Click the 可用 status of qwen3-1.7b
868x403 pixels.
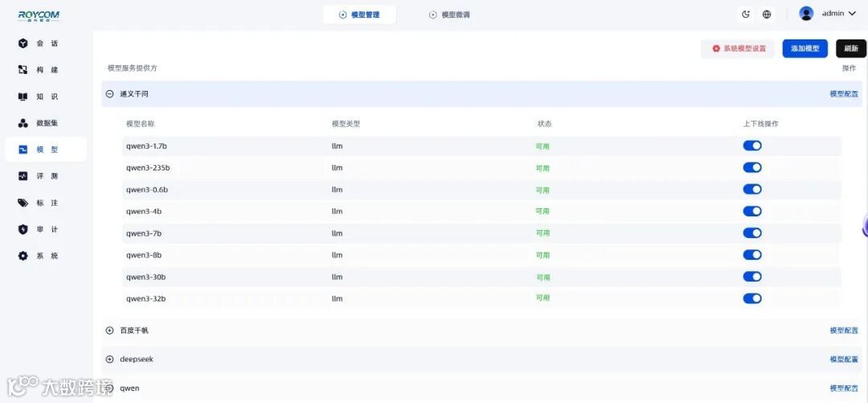pyautogui.click(x=542, y=146)
